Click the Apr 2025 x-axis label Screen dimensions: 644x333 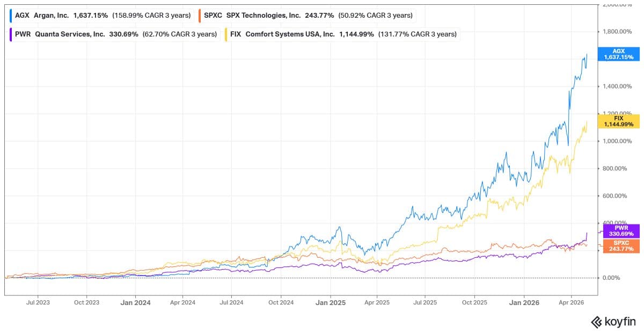coord(377,302)
